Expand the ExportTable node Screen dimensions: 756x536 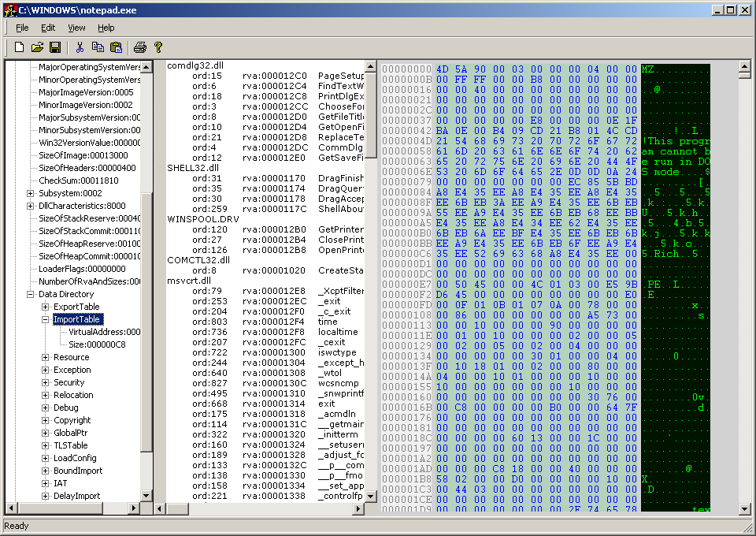(x=46, y=307)
